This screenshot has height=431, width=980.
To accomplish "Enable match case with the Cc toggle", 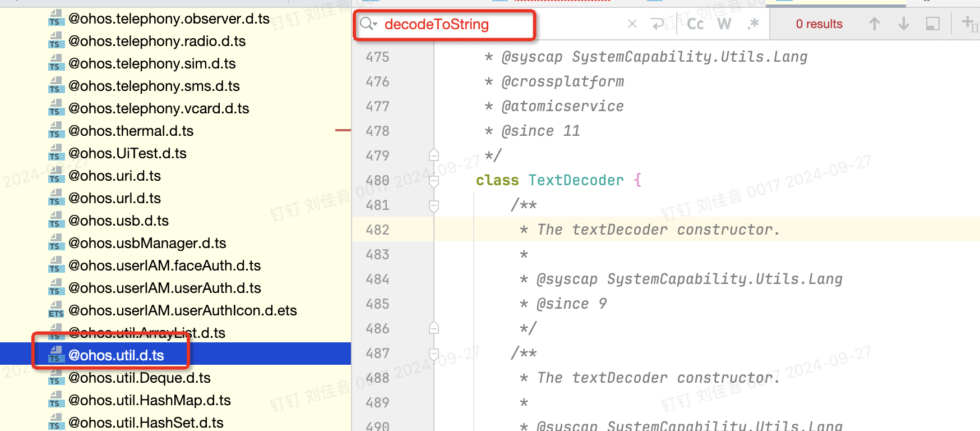I will pyautogui.click(x=695, y=24).
